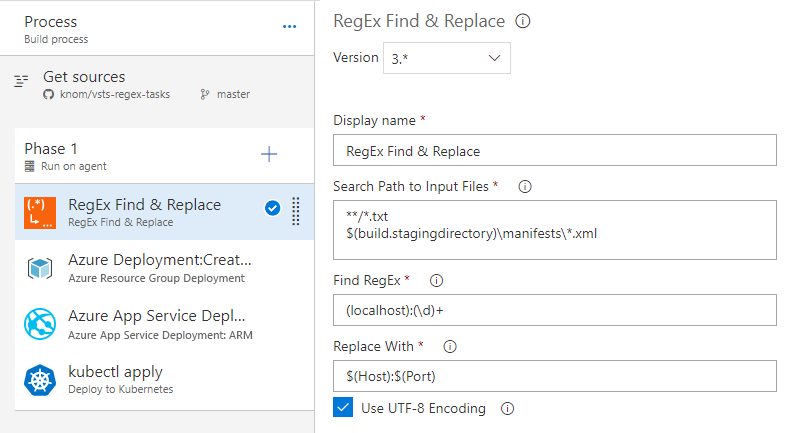Click the drag handle on RegEx task
This screenshot has height=433, width=792.
(x=296, y=211)
